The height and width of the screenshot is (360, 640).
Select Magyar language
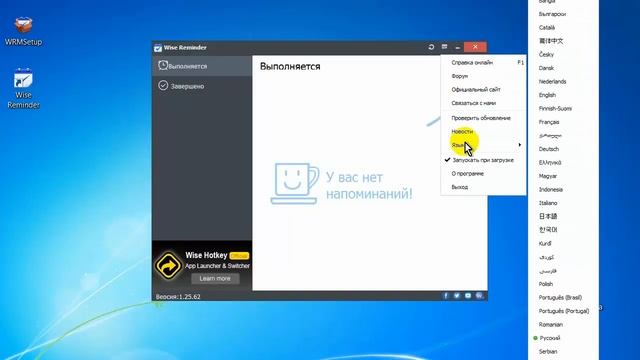[547, 176]
